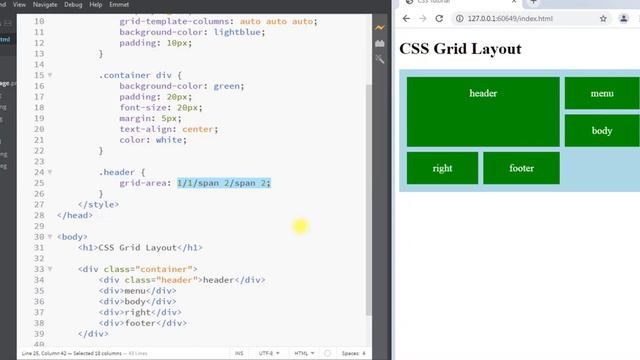Go forward in Chrome browser
The height and width of the screenshot is (360, 640).
pos(422,18)
